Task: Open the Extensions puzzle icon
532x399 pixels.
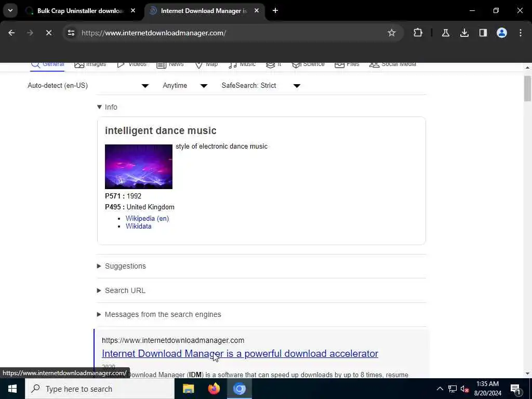Action: coord(418,33)
